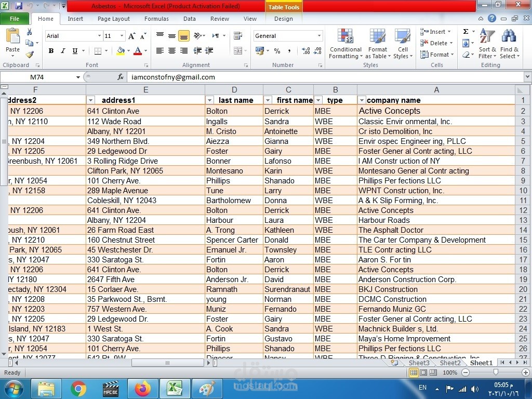Open the last name column filter
532x399 pixels.
[210, 100]
